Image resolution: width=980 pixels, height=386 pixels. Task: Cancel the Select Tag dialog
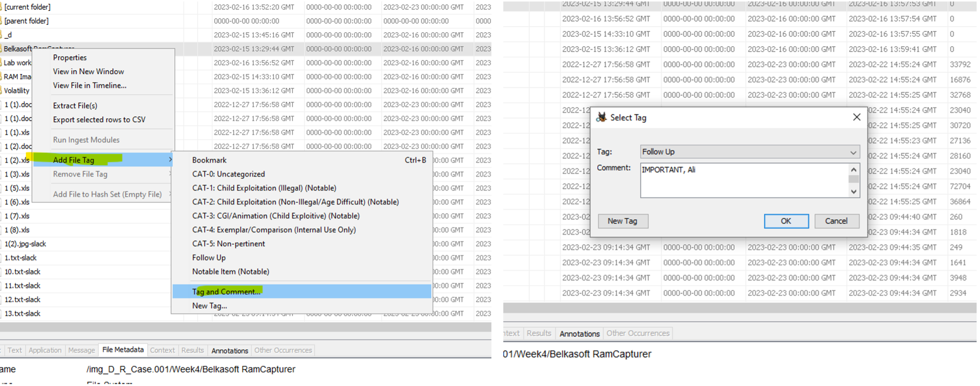point(836,221)
